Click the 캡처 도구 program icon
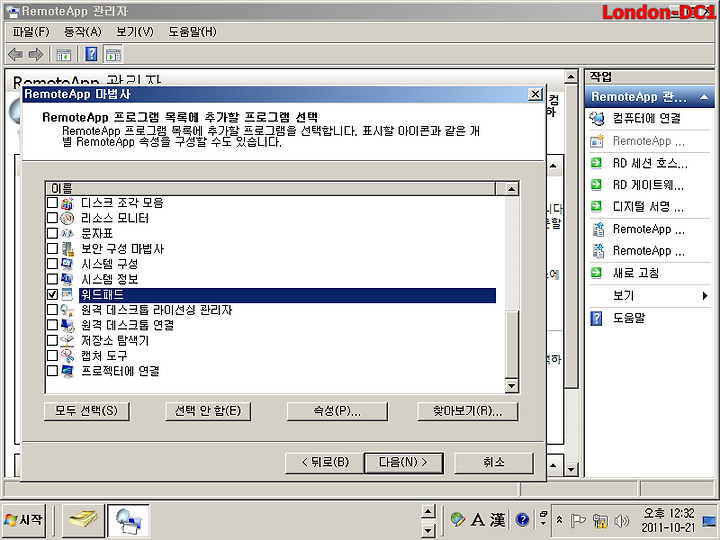The height and width of the screenshot is (540, 720). pos(68,356)
